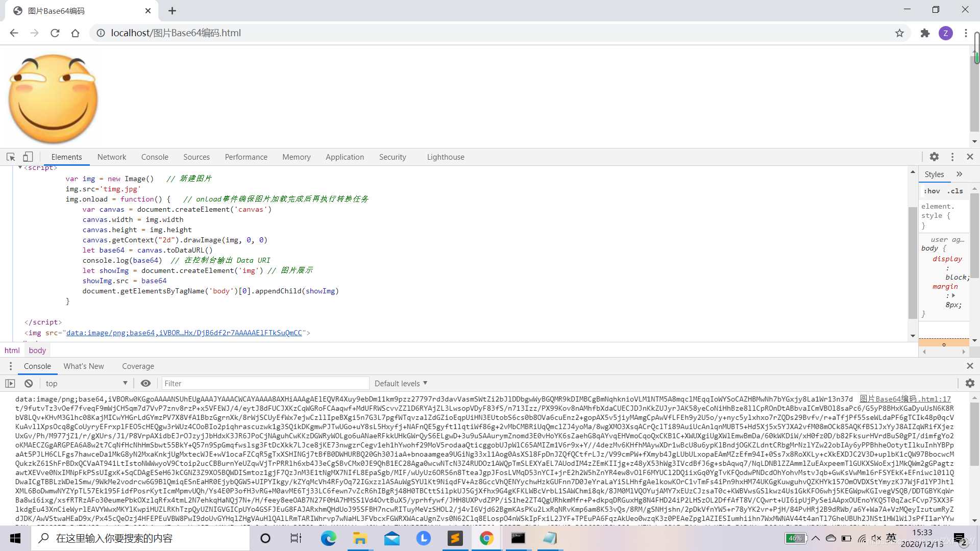
Task: Expand more Styles sidebar tabs chevron
Action: pyautogui.click(x=960, y=174)
